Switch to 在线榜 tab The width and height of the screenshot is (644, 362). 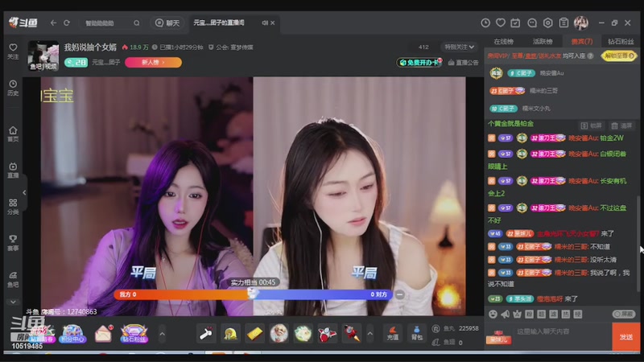click(504, 42)
